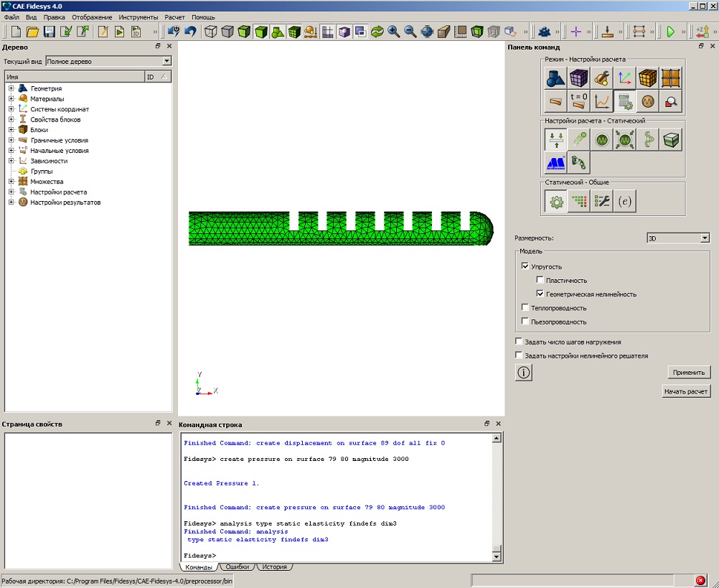The height and width of the screenshot is (588, 719).
Task: Expand the Геометрия tree node
Action: (11, 88)
